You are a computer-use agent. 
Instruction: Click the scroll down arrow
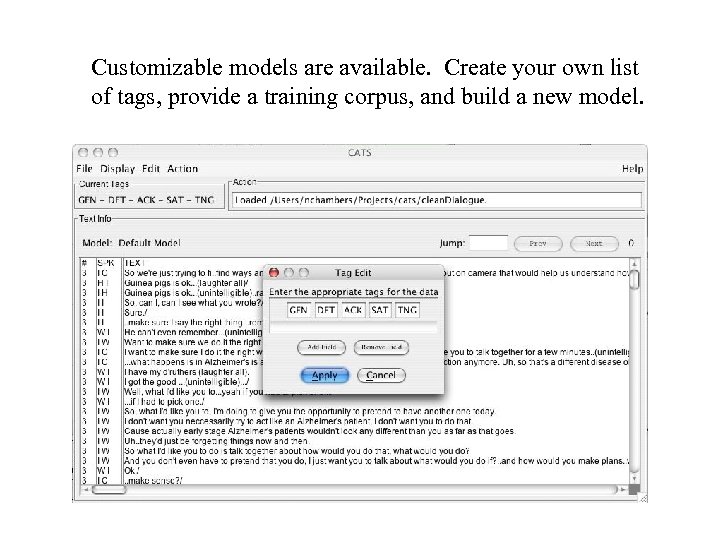point(634,478)
